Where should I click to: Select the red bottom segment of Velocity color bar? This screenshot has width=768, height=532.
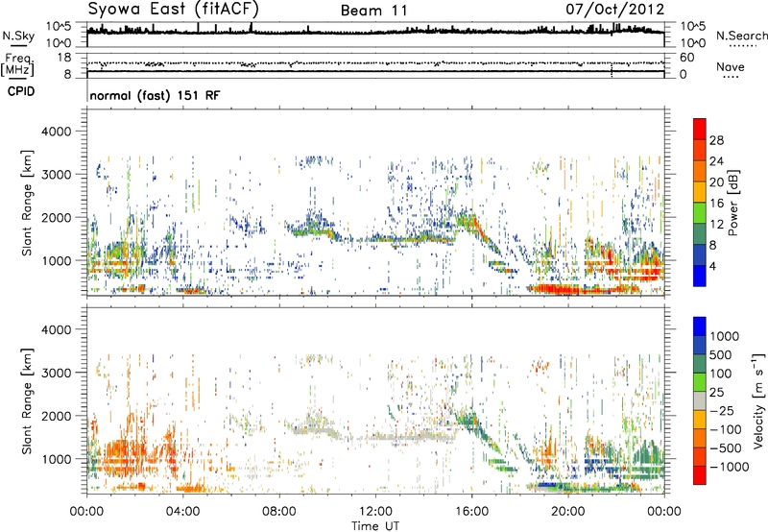click(x=700, y=475)
